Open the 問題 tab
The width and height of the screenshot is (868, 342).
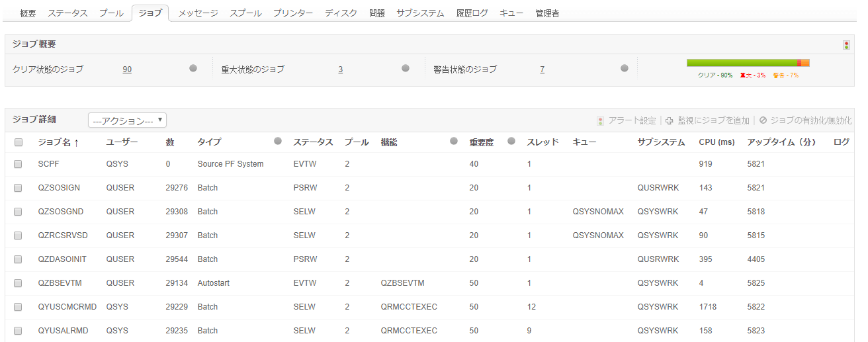[377, 13]
